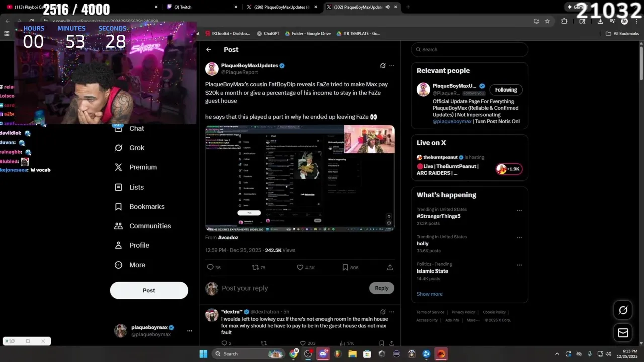Image resolution: width=644 pixels, height=362 pixels.
Task: Open Profile in the X sidebar
Action: click(132, 245)
